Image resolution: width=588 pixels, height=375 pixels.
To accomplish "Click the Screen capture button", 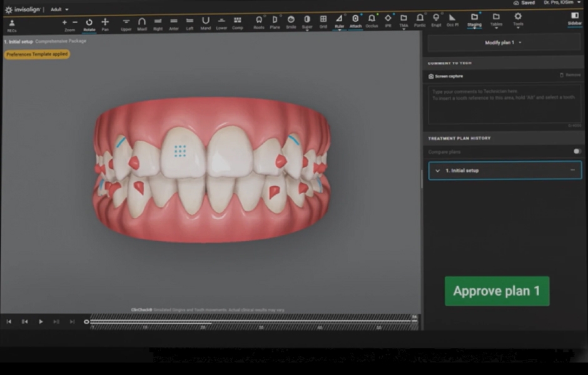I will click(446, 76).
